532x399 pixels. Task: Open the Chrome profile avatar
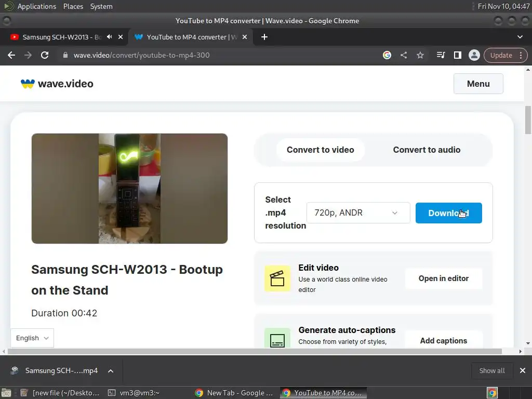474,55
